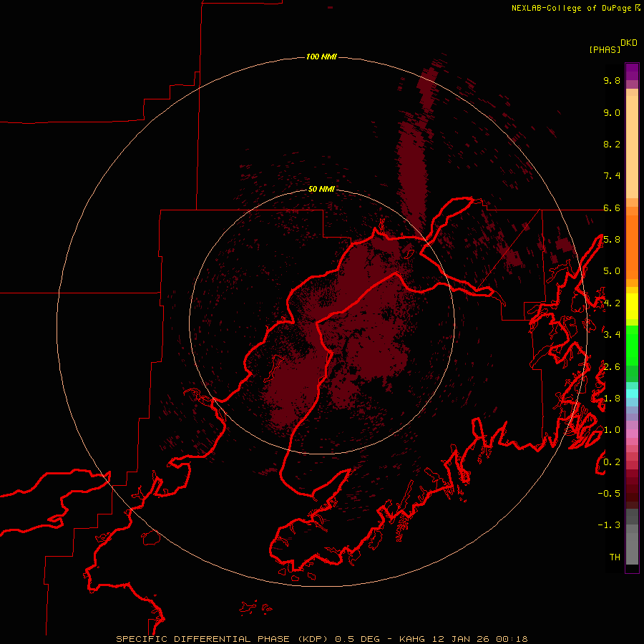Click the 50 NMI range ring label

click(321, 189)
